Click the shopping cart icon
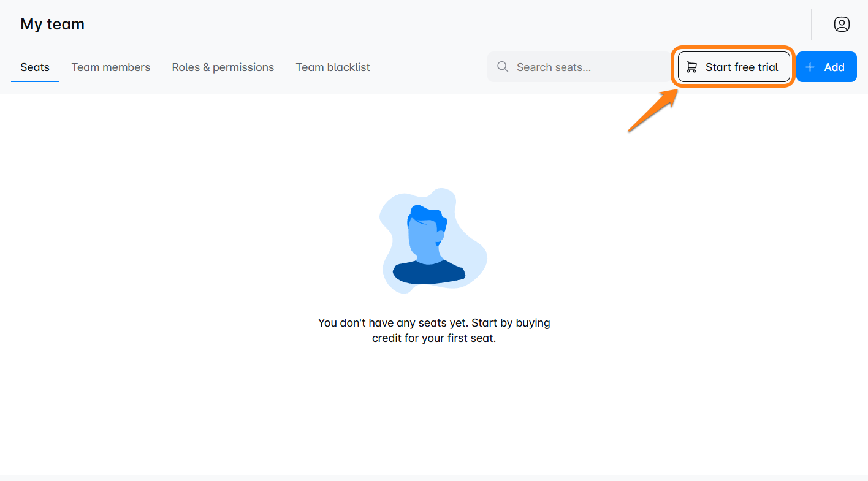The image size is (868, 481). [691, 67]
